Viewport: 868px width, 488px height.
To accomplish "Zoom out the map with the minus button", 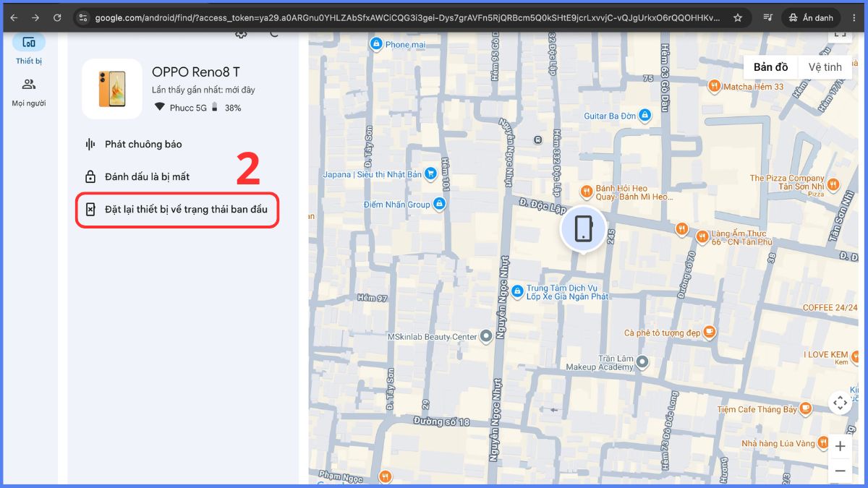I will pyautogui.click(x=840, y=471).
